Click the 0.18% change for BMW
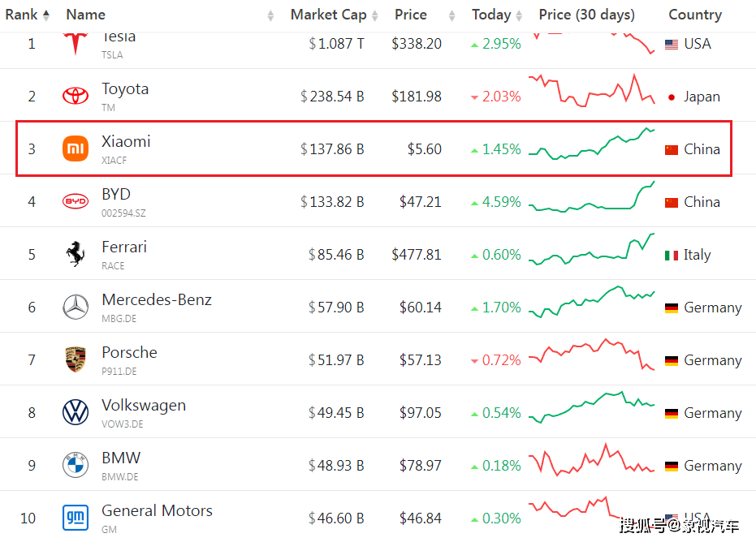The image size is (756, 542). coord(502,466)
